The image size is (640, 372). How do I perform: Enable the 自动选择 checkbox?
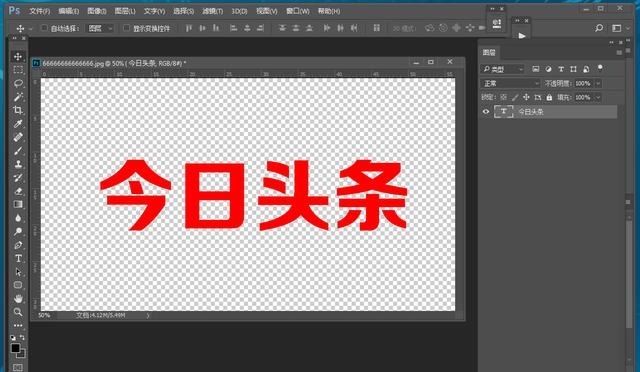(x=44, y=28)
